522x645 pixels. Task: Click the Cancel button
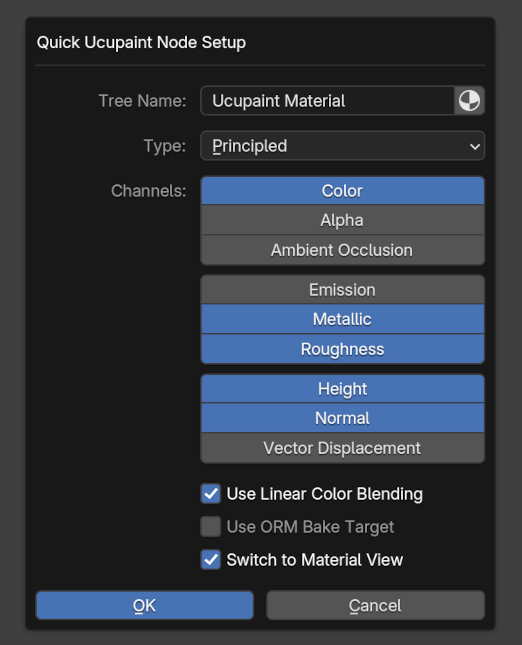pyautogui.click(x=375, y=605)
